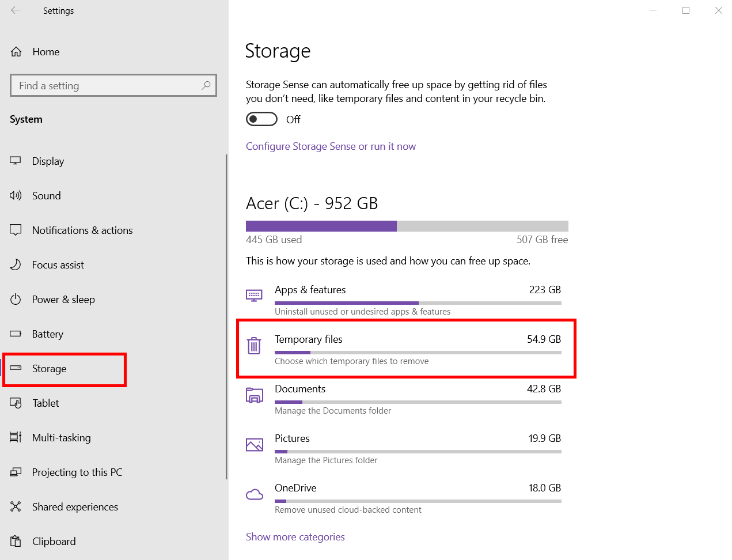Click the 223 GB size value
Screen dimensions: 732x560
click(545, 290)
